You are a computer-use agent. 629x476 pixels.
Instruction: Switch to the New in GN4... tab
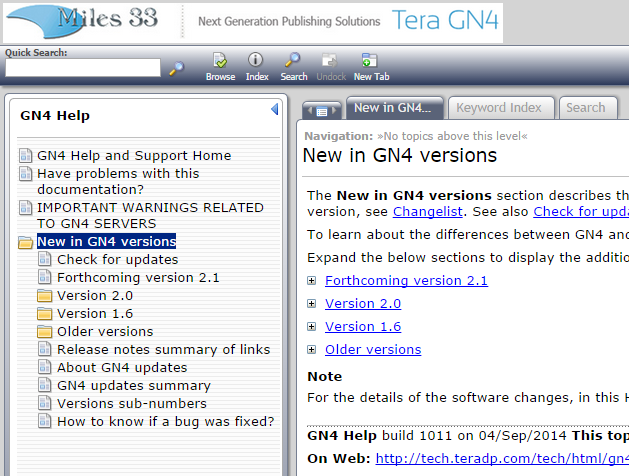click(x=394, y=108)
